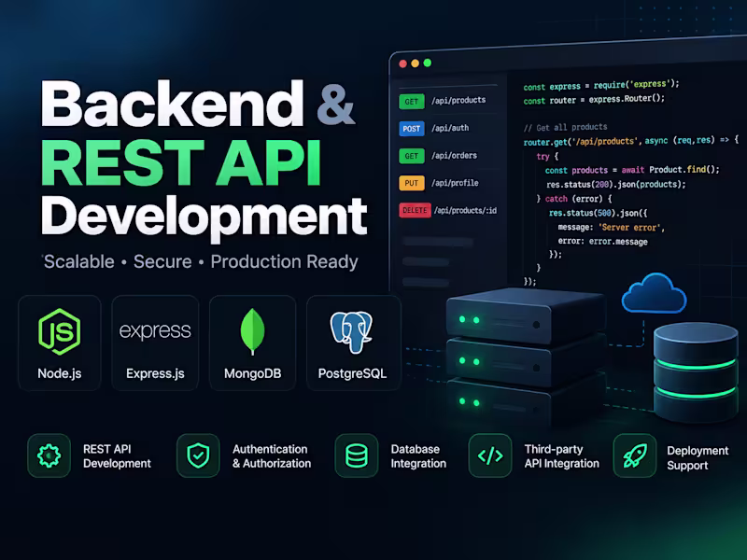This screenshot has height=560, width=747.
Task: Select the GET /api/products endpoint
Action: tap(443, 101)
